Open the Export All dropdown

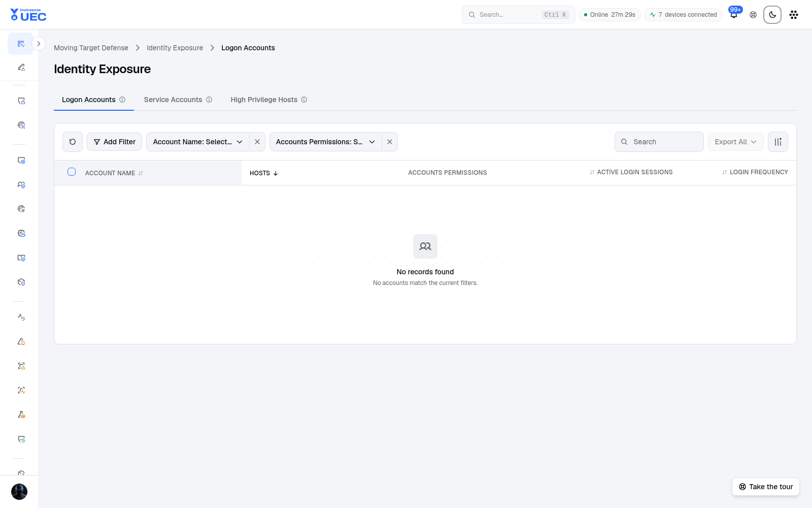[x=735, y=142]
